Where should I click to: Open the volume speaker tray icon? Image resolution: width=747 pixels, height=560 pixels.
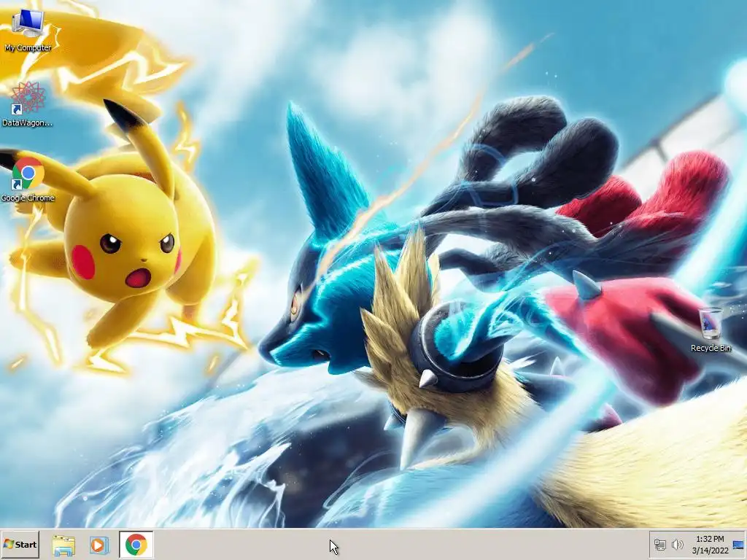tap(677, 544)
